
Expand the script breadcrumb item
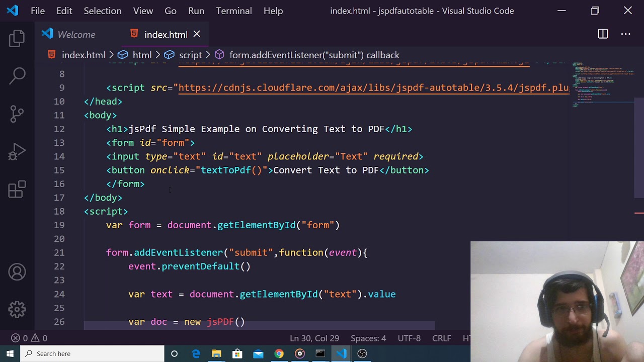coord(190,55)
